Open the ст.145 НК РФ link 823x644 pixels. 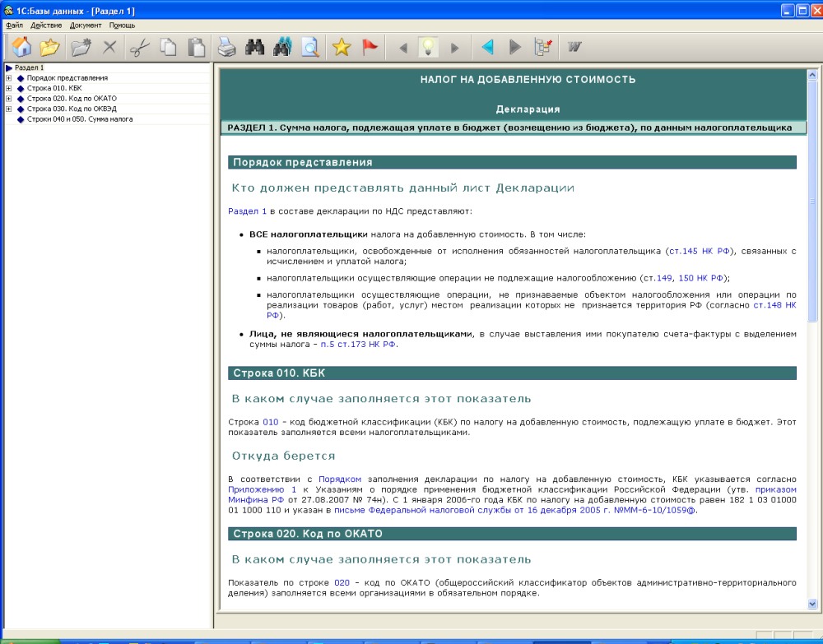pyautogui.click(x=699, y=250)
